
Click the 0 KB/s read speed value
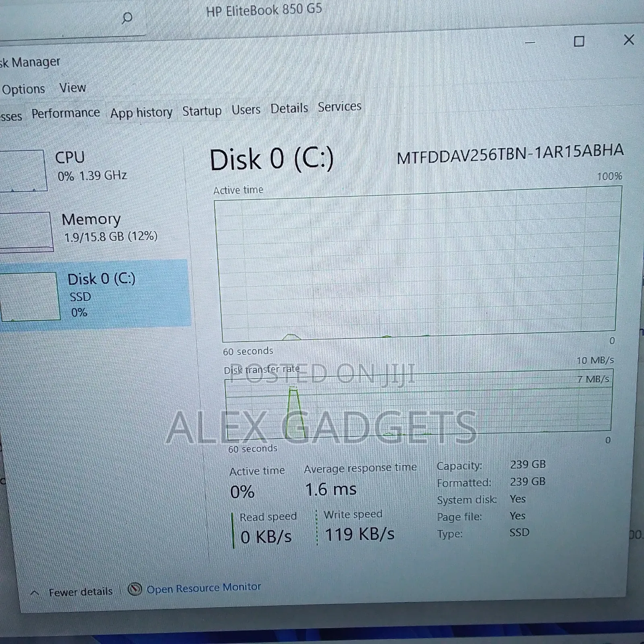point(266,537)
